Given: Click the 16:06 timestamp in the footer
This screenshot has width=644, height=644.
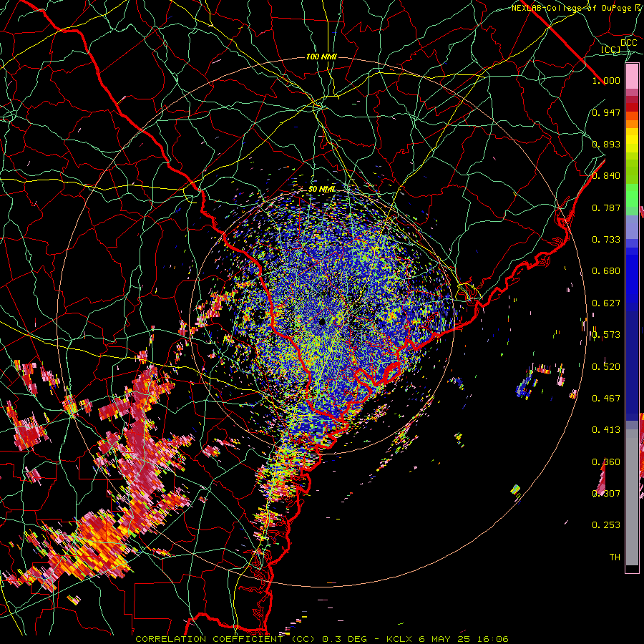Looking at the screenshot, I should coord(494,639).
